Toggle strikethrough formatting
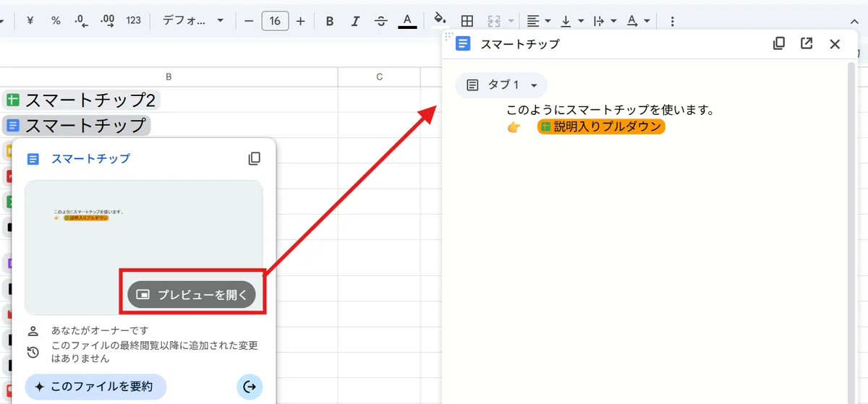This screenshot has height=404, width=868. pyautogui.click(x=381, y=21)
